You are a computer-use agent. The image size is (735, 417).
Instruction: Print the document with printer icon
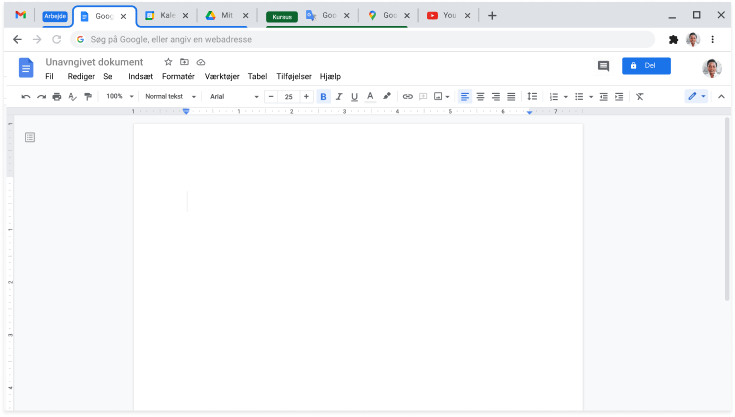[57, 97]
